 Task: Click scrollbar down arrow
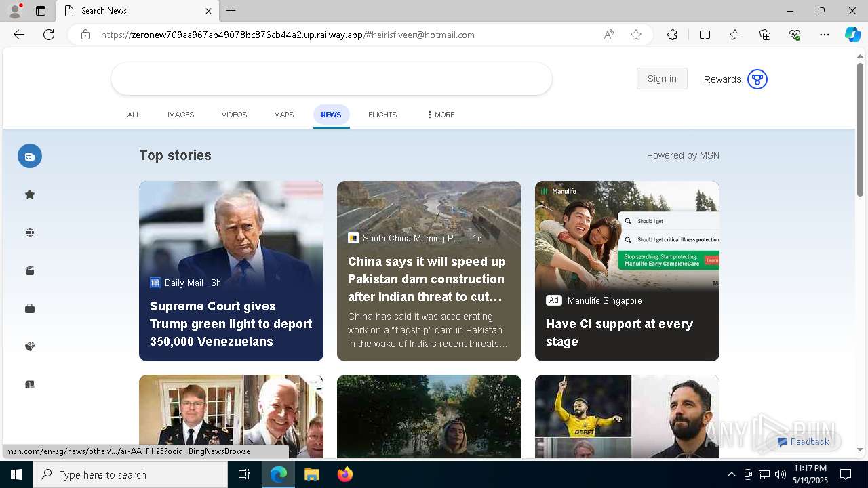coord(860,449)
